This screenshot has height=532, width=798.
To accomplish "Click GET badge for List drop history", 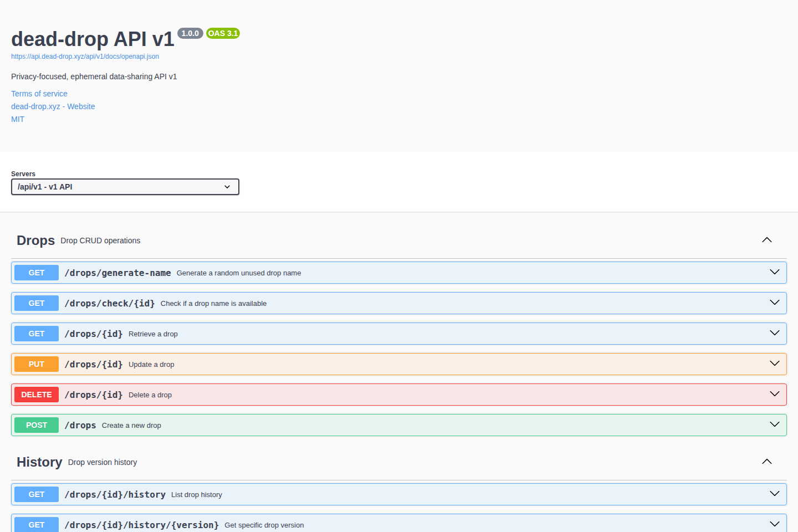I will click(37, 494).
